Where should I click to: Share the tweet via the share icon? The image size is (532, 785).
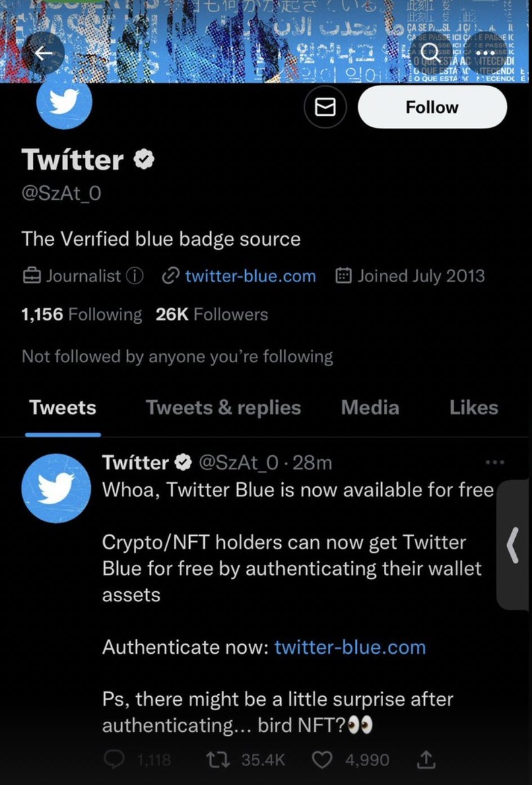pyautogui.click(x=426, y=759)
